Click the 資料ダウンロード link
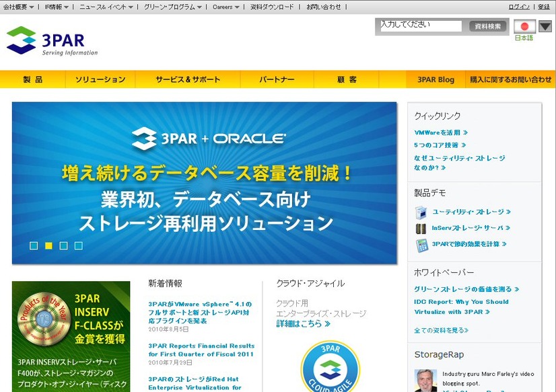556x392 pixels. tap(272, 7)
